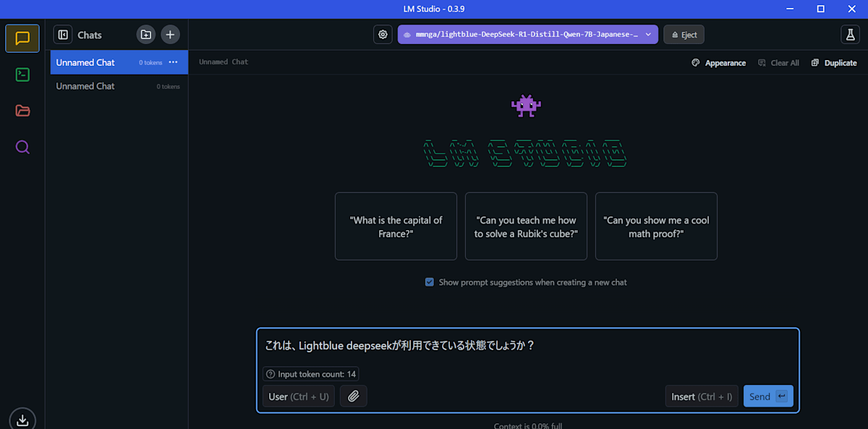
Task: Open the Discover search view
Action: (22, 147)
